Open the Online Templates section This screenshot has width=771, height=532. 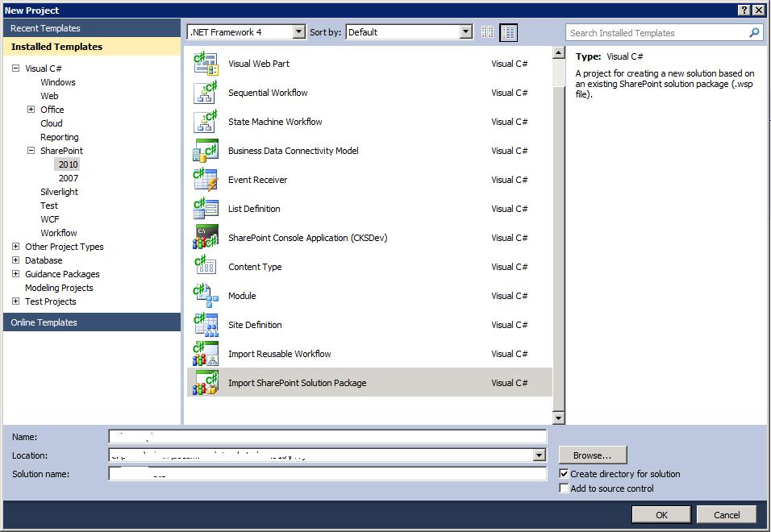click(92, 322)
